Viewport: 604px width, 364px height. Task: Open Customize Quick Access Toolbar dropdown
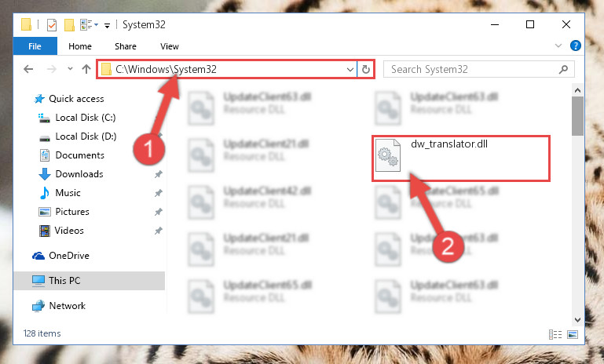coord(107,26)
